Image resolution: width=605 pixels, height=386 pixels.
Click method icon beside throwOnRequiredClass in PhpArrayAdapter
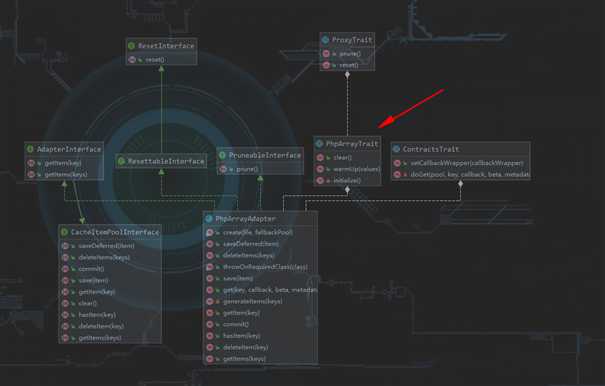[x=210, y=267]
